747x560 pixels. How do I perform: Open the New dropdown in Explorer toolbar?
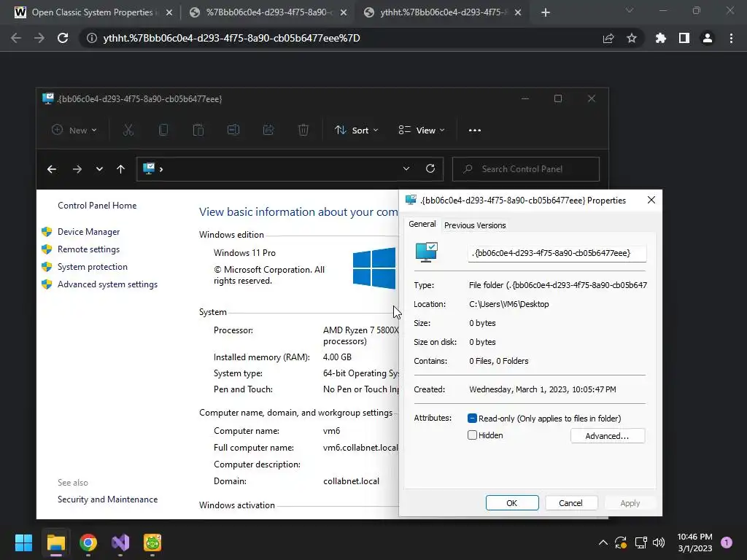[x=74, y=130]
